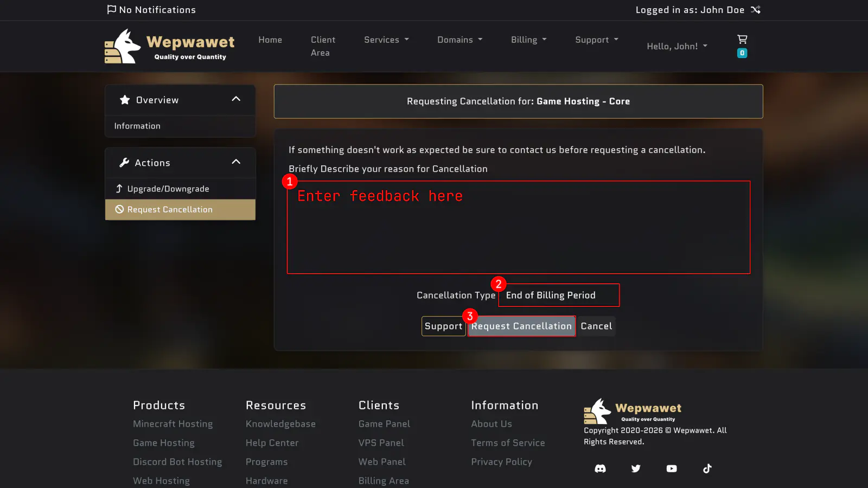Click the Wepwawet wolf logo in header
The width and height of the screenshot is (868, 488).
(x=123, y=47)
